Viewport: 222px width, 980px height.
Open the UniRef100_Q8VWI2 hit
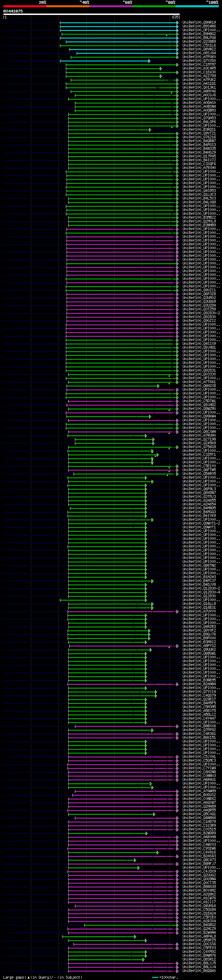[199, 49]
